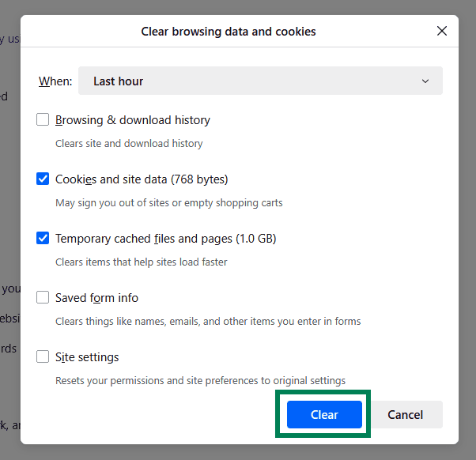Cancel the clear data dialog
This screenshot has height=460, width=476.
(x=406, y=414)
